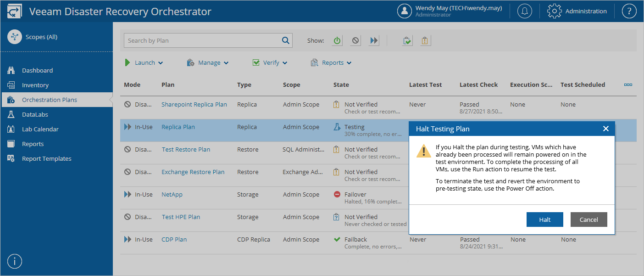Open Lab Calendar in sidebar
This screenshot has height=276, width=644.
(40, 129)
